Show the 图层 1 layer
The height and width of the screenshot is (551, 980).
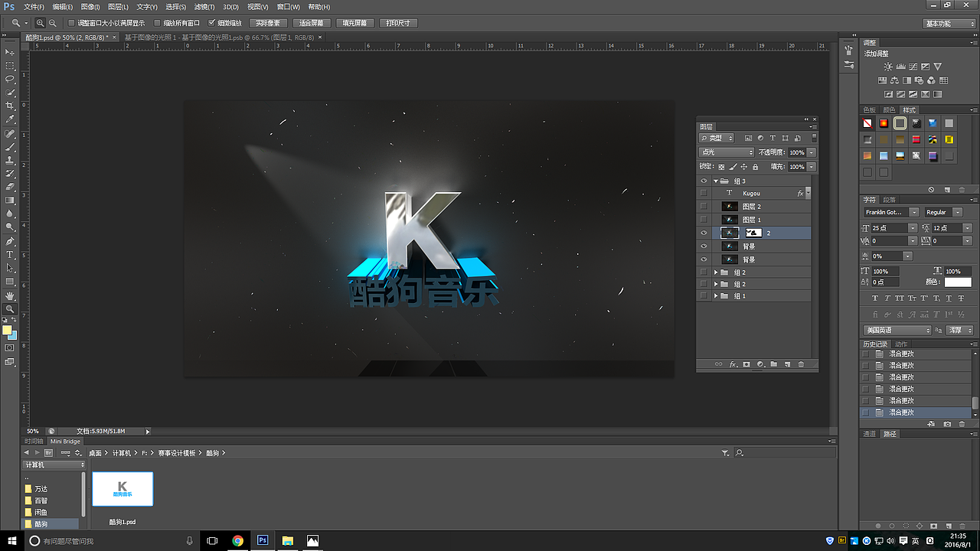[x=704, y=220]
